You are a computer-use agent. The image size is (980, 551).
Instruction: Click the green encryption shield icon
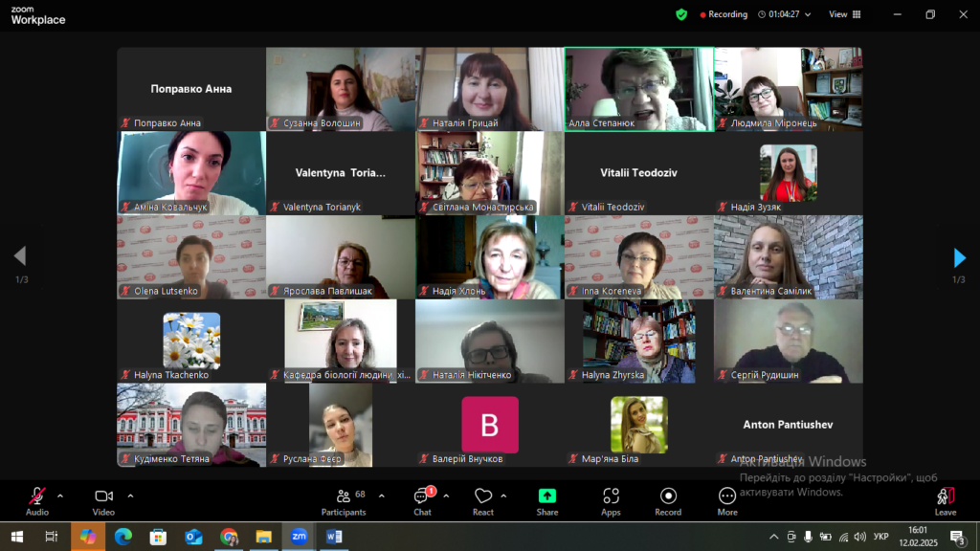tap(681, 14)
